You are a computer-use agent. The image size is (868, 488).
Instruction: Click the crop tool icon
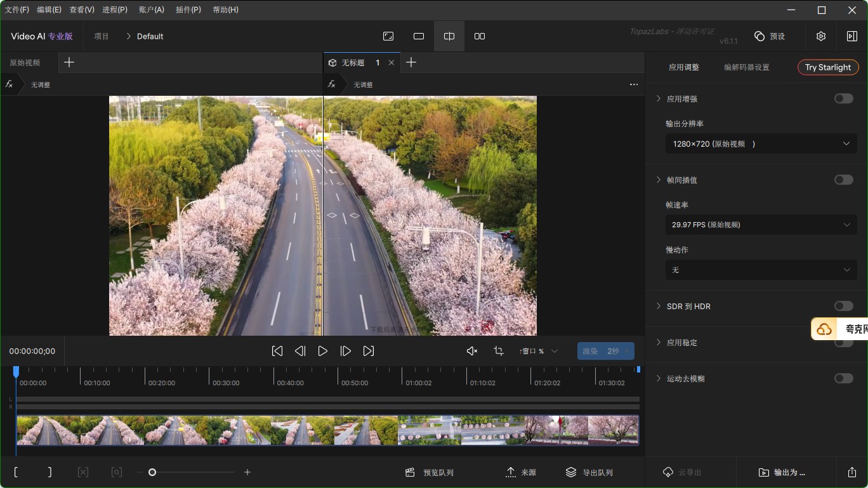[x=499, y=351]
